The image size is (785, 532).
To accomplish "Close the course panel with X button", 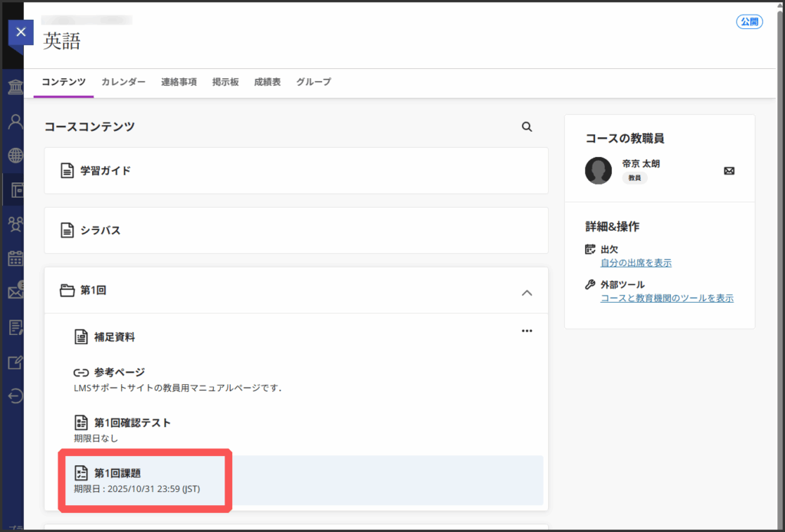I will 21,32.
